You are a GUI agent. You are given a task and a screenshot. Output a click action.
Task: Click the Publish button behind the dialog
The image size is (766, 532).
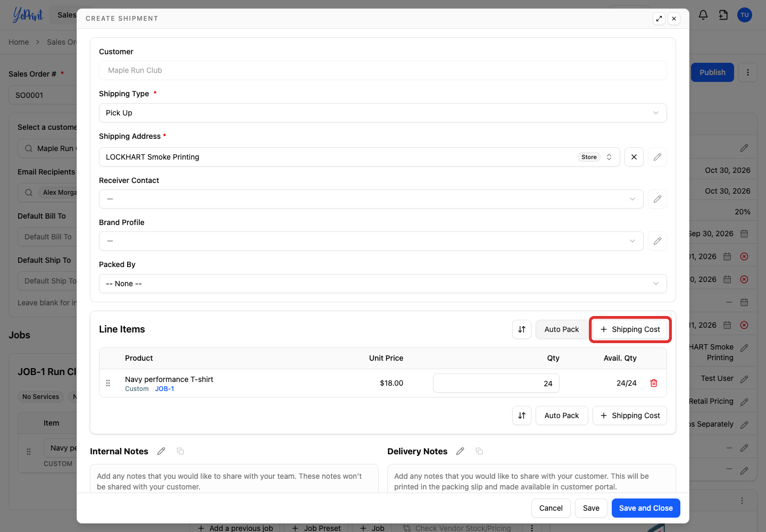(712, 72)
